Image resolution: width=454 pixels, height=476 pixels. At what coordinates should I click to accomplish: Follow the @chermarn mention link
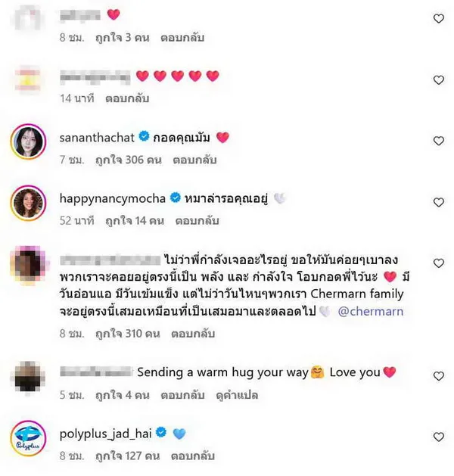point(371,312)
